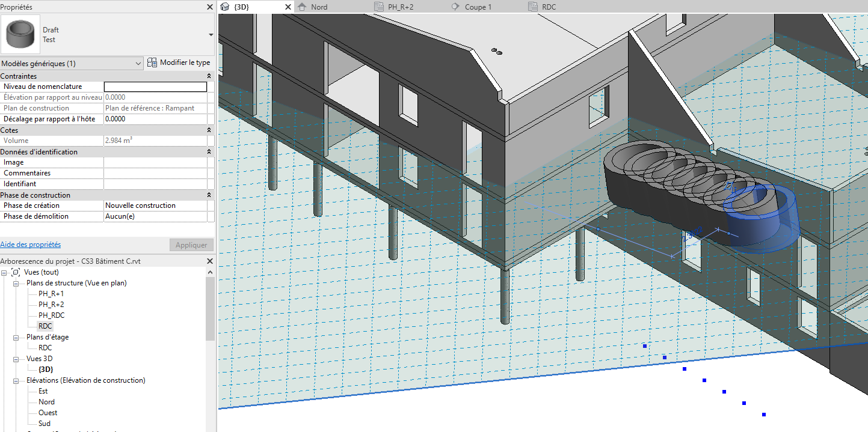Collapse the Plans d'étage node

(17, 337)
